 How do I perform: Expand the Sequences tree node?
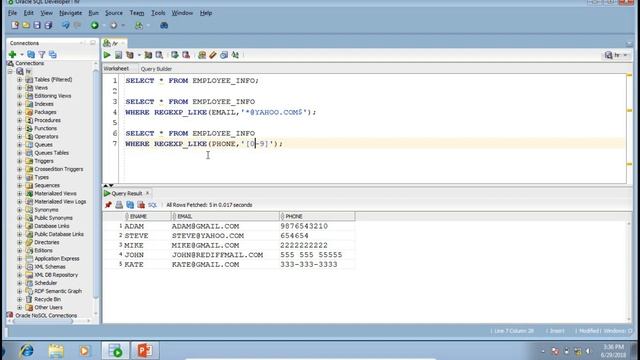[x=20, y=185]
